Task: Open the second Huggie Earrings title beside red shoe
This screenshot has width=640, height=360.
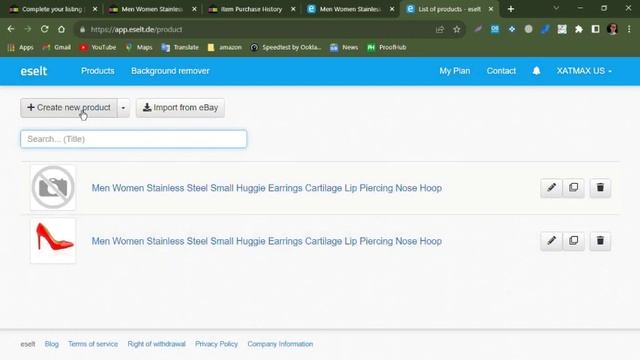Action: point(267,241)
